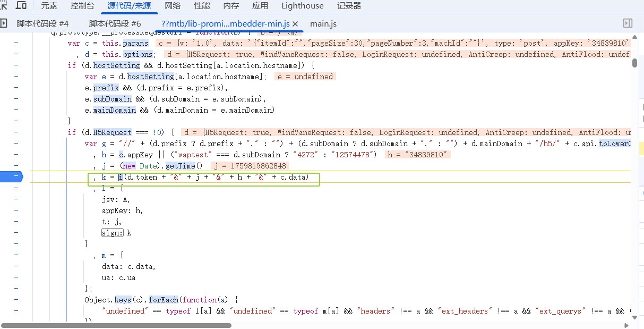Remove the breakpoint marker in the gutter
This screenshot has width=644, height=329.
click(12, 176)
